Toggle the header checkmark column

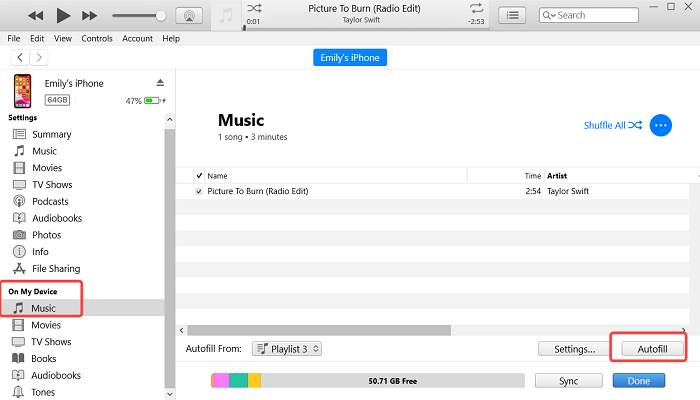point(199,175)
